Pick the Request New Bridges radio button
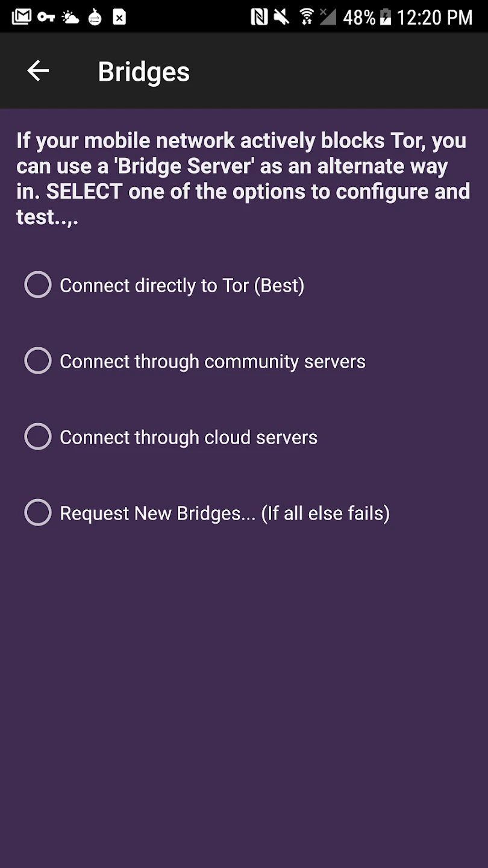 click(x=38, y=513)
